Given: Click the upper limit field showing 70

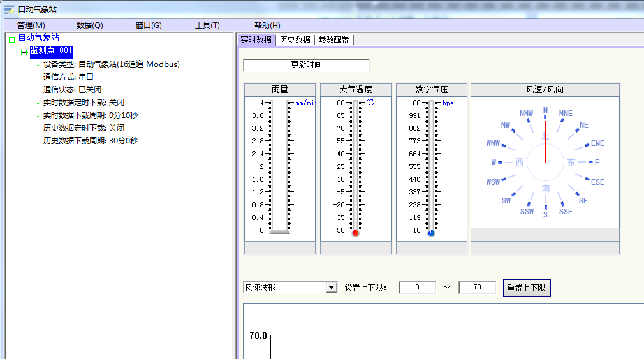Looking at the screenshot, I should pos(477,288).
